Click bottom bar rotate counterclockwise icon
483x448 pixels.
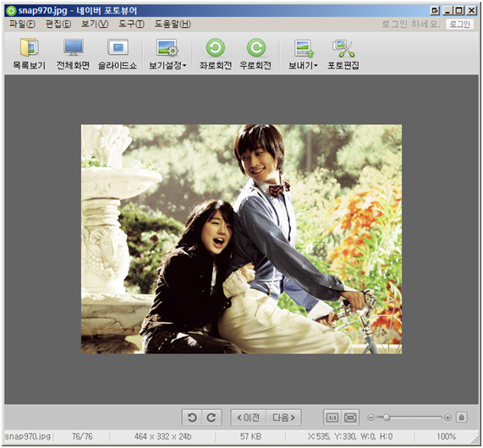192,418
